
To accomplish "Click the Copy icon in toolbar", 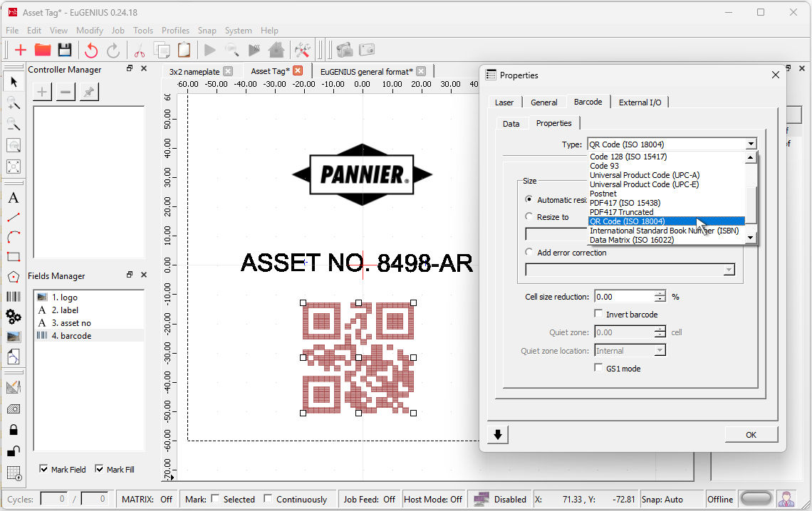I will click(x=162, y=50).
